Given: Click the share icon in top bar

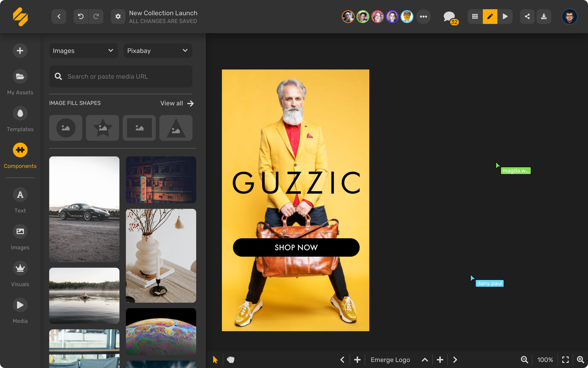Looking at the screenshot, I should click(x=527, y=16).
